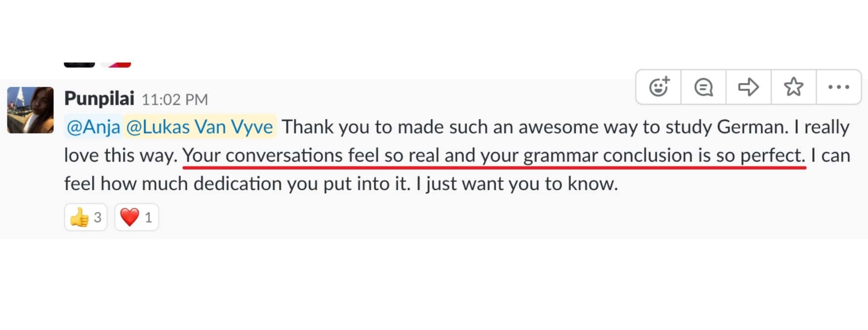
Task: Start a thread with the speech bubble icon
Action: (704, 87)
